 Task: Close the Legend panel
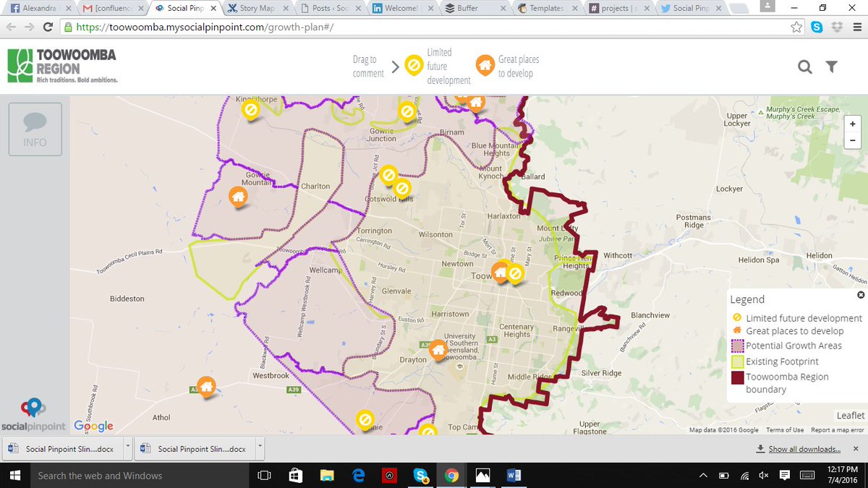tap(860, 295)
